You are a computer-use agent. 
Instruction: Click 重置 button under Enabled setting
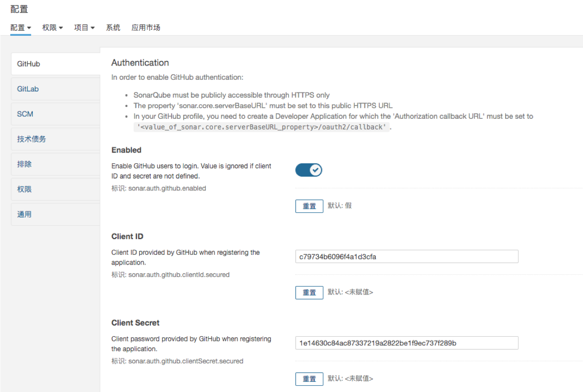click(x=309, y=206)
